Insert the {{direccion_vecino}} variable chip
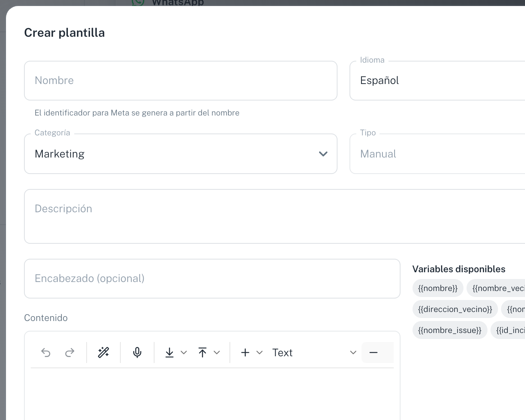This screenshot has width=525, height=420. [x=455, y=309]
